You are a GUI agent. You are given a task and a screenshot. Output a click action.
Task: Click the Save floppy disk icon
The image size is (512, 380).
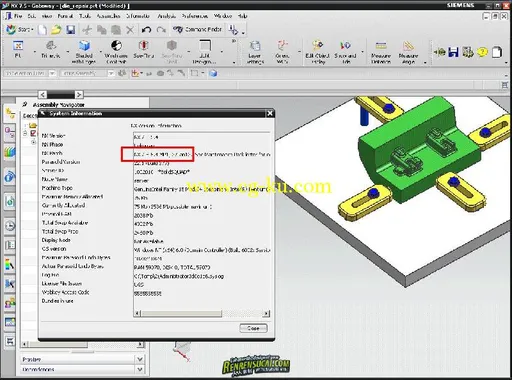71,30
